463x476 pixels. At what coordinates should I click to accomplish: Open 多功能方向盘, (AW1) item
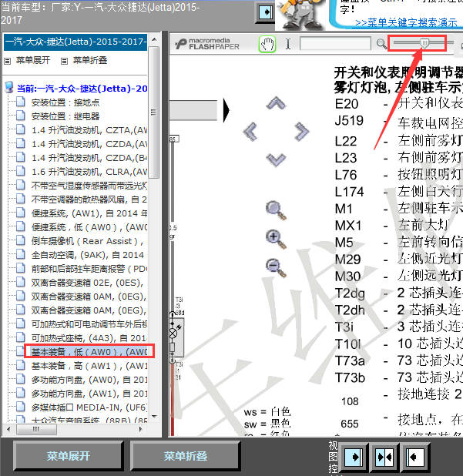click(89, 394)
